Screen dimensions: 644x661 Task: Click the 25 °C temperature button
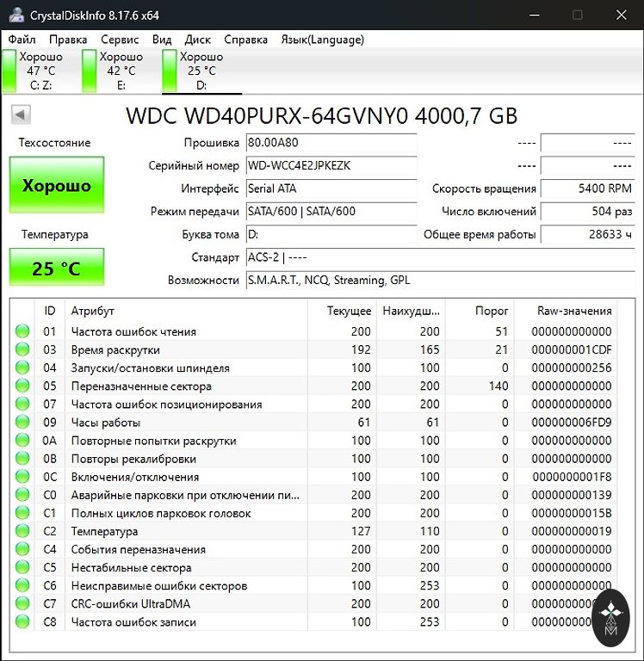[57, 268]
